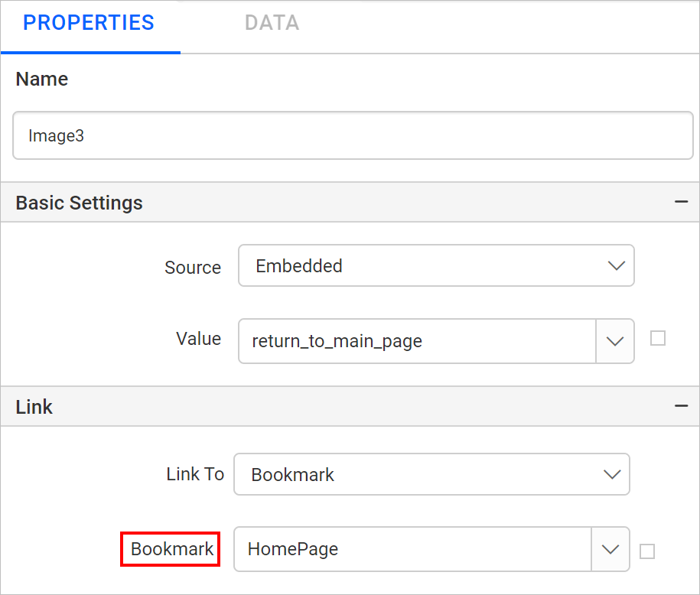Click the Image3 name input field

[x=353, y=135]
